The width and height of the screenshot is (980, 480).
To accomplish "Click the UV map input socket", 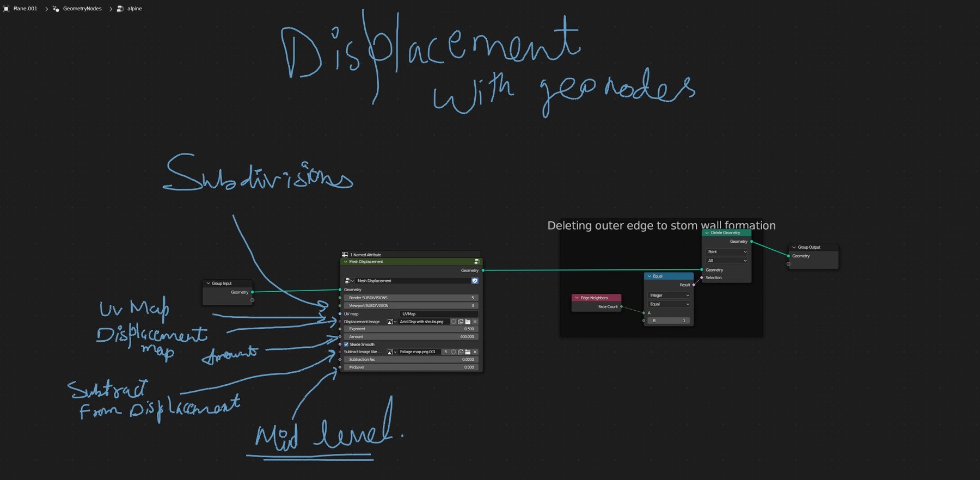I will click(340, 314).
